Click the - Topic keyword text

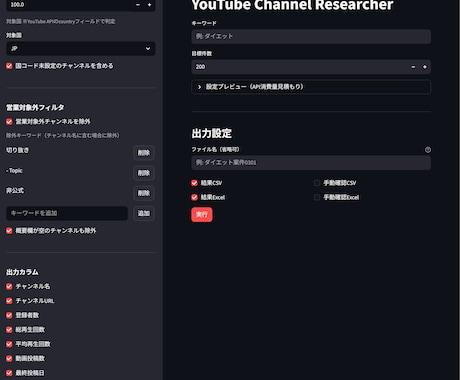tap(14, 171)
